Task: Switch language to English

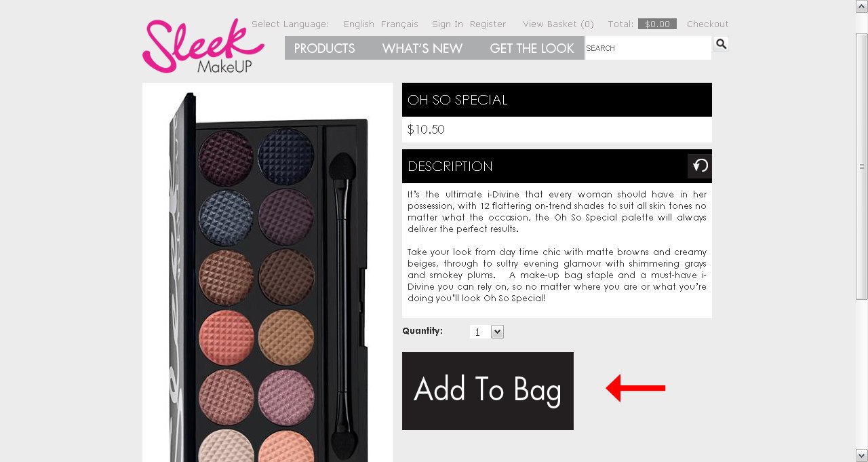Action: (359, 24)
